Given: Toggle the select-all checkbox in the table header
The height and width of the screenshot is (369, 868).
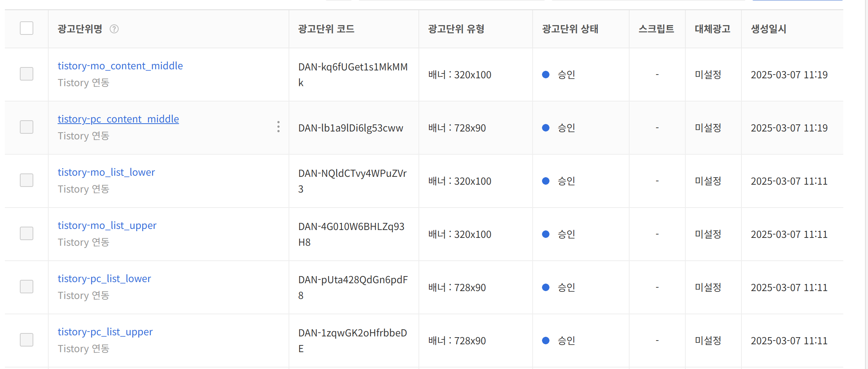Looking at the screenshot, I should pos(26,28).
